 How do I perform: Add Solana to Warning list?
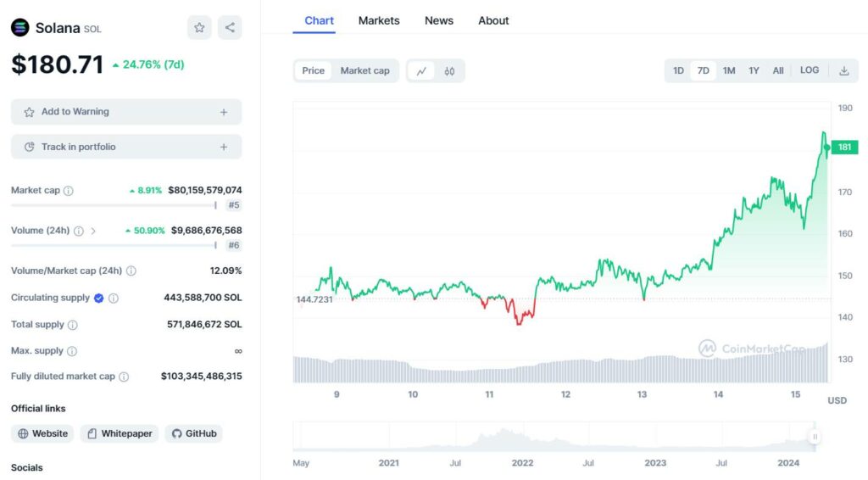[126, 113]
